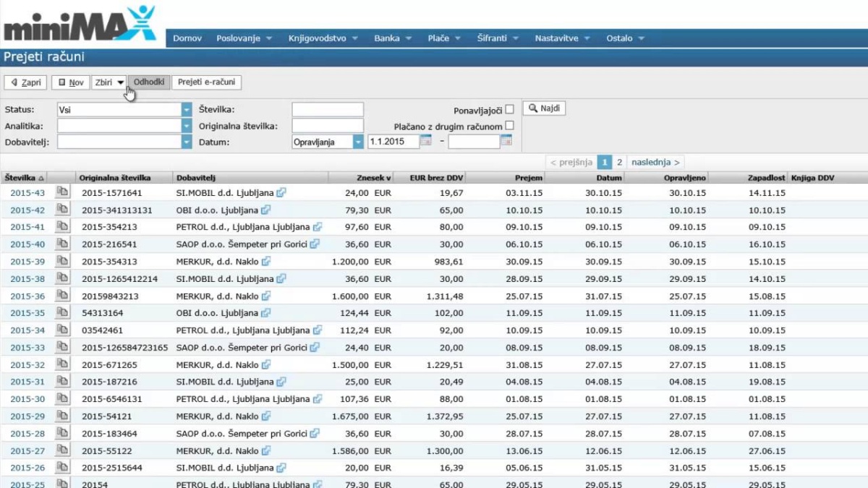Click the naslednja > pagination link
Image resolution: width=868 pixels, height=488 pixels.
pyautogui.click(x=655, y=163)
